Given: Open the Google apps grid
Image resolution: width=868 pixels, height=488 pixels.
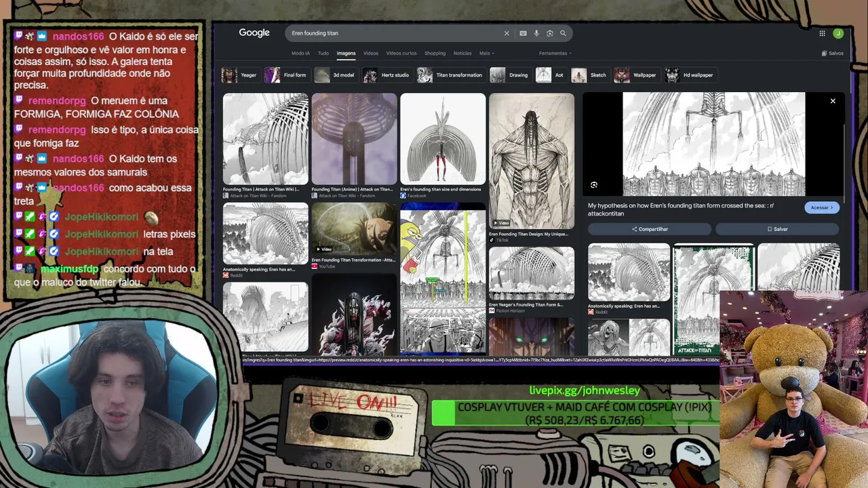Looking at the screenshot, I should pyautogui.click(x=822, y=33).
